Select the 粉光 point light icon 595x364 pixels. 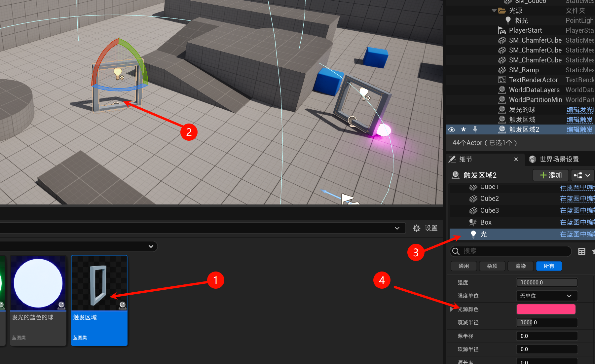click(508, 20)
